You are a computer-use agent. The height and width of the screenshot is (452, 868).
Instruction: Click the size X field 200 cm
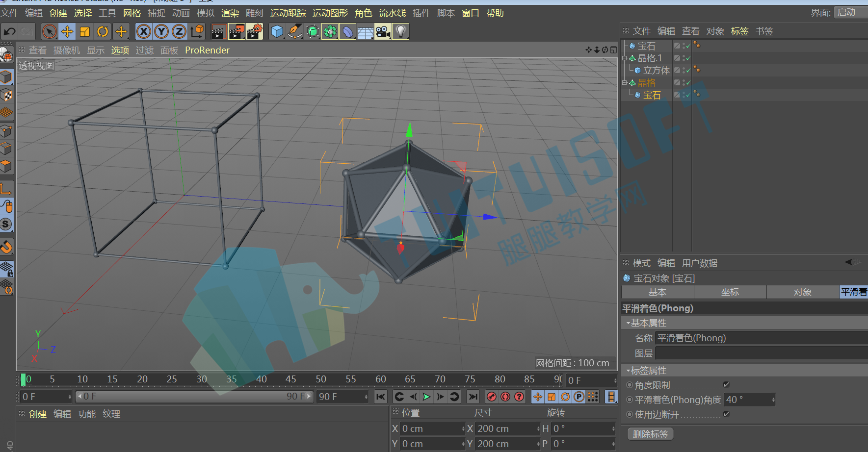(x=507, y=428)
